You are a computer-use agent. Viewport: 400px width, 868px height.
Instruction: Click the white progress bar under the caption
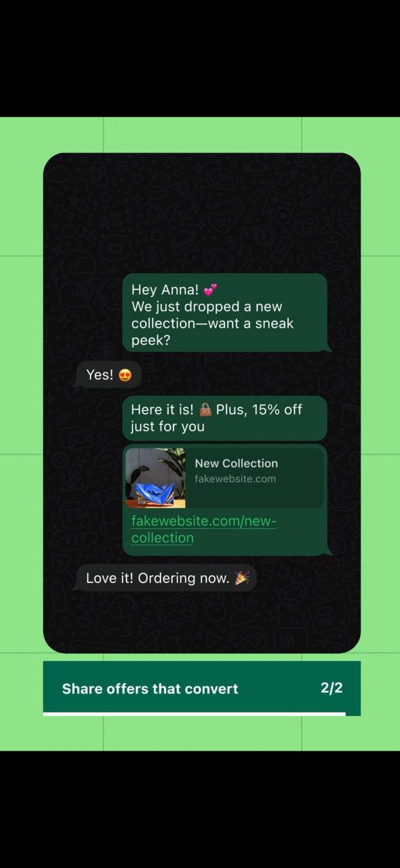pos(195,713)
